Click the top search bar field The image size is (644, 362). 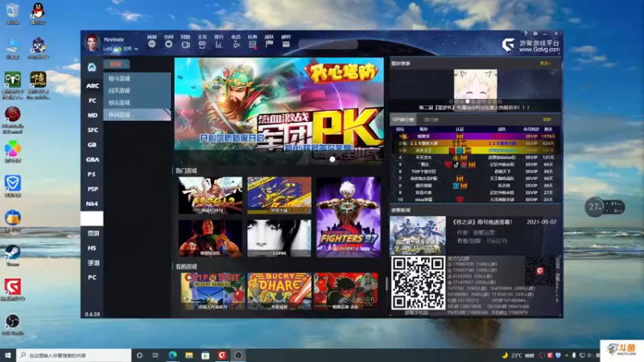(328, 44)
